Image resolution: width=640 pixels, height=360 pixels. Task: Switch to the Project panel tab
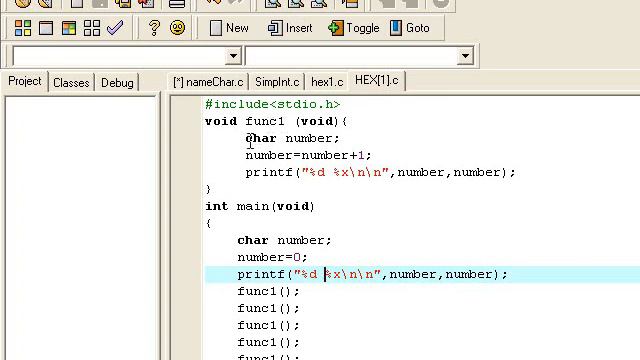tap(25, 81)
